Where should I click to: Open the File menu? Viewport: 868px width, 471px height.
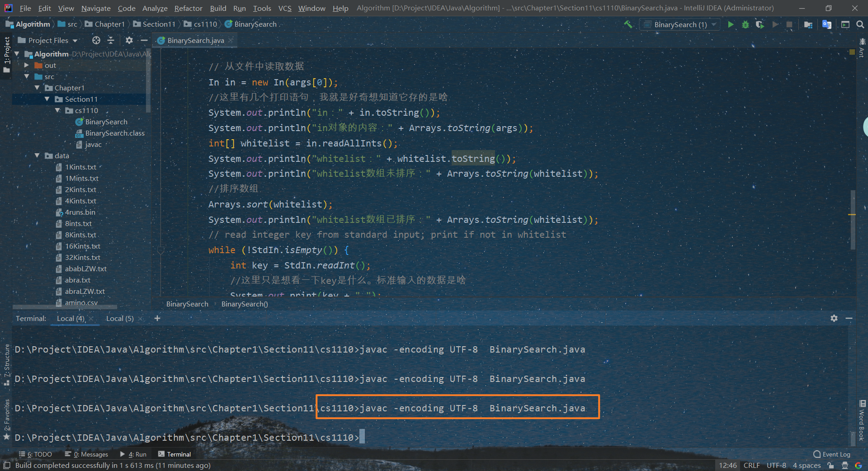(25, 8)
